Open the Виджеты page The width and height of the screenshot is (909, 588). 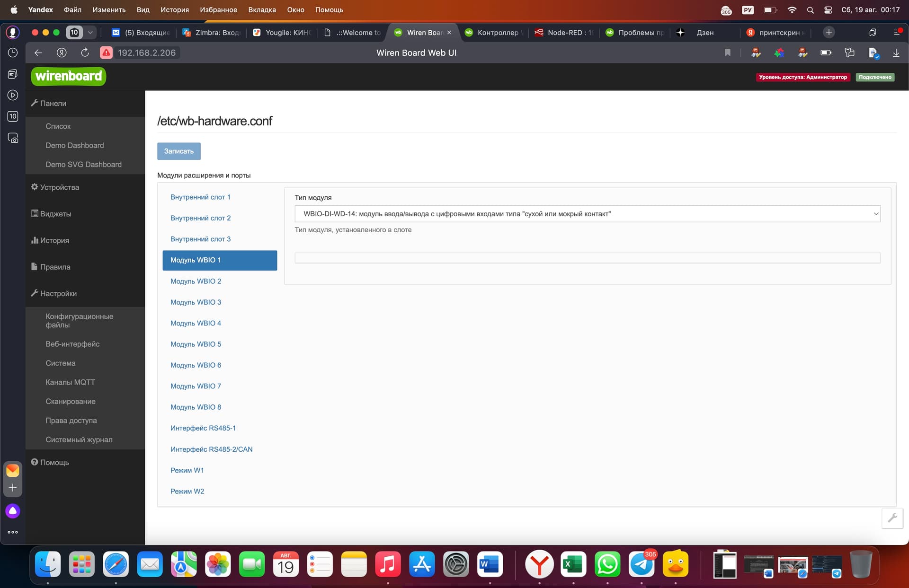51,214
